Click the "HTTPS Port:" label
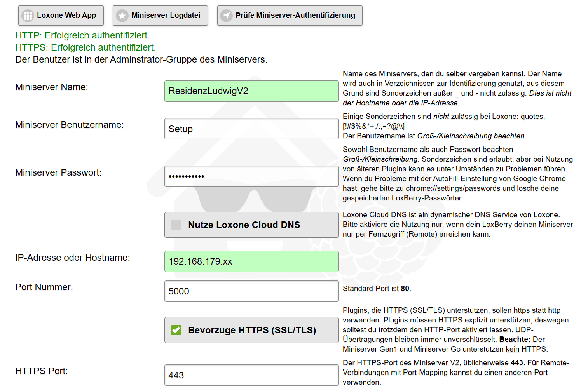Screen dimensions: 581x392 (x=42, y=371)
